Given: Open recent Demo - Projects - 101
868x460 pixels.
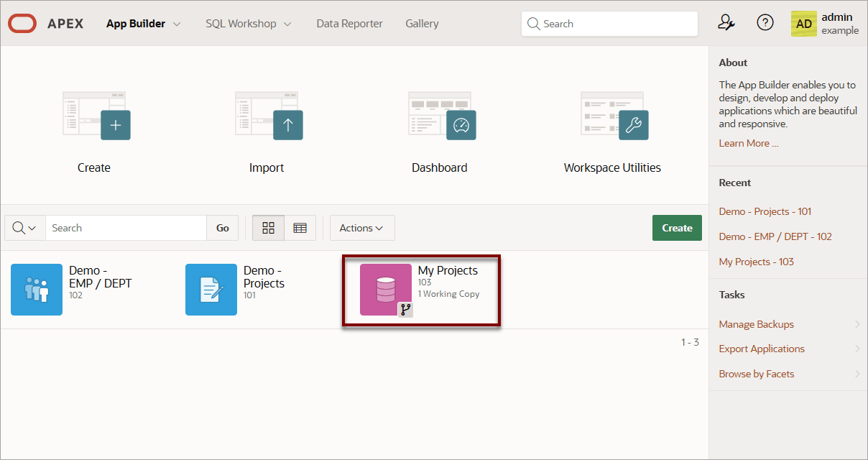Looking at the screenshot, I should (x=765, y=211).
